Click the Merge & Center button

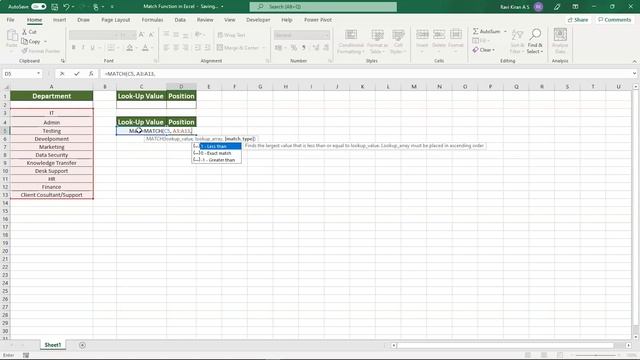[x=238, y=48]
